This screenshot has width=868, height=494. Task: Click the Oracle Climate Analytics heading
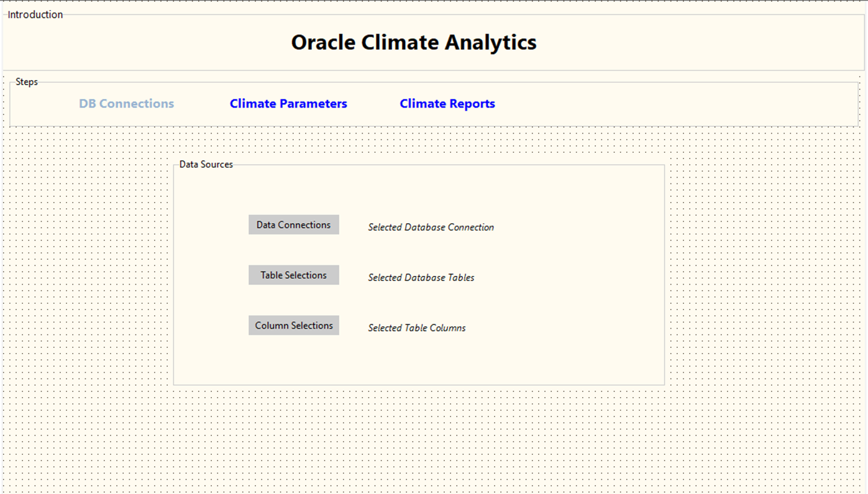point(414,42)
